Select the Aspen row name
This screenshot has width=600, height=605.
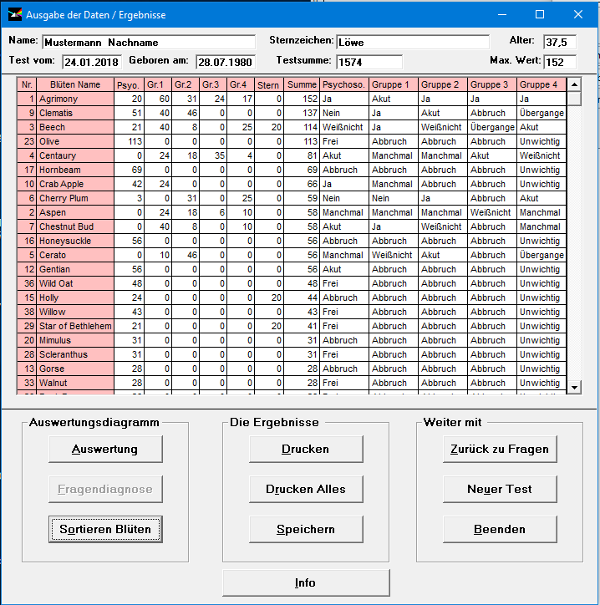76,213
